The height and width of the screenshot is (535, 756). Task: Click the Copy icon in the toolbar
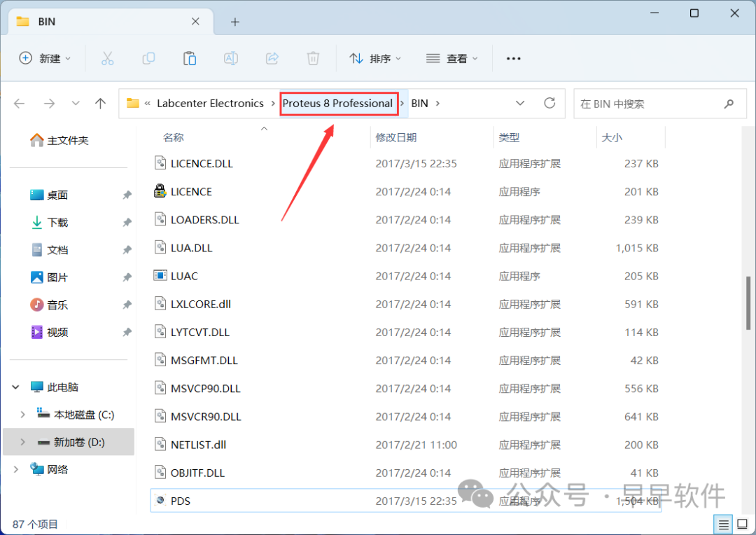pyautogui.click(x=148, y=58)
